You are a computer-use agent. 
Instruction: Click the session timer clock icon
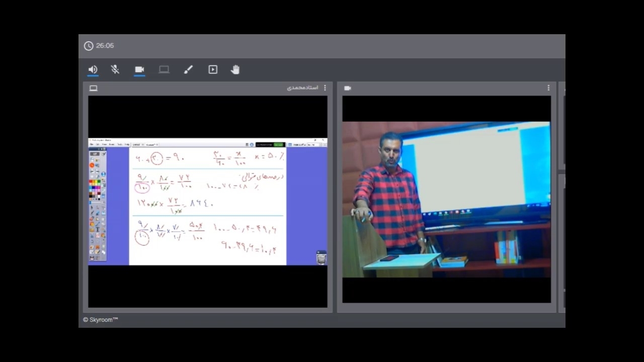(89, 46)
